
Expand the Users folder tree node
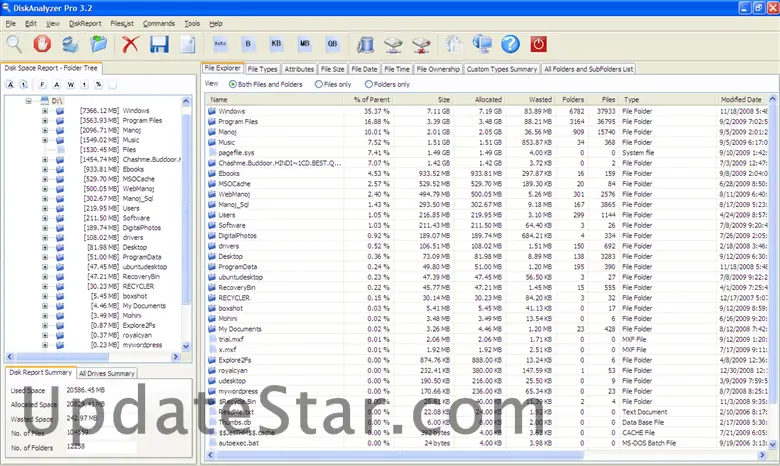[x=45, y=208]
